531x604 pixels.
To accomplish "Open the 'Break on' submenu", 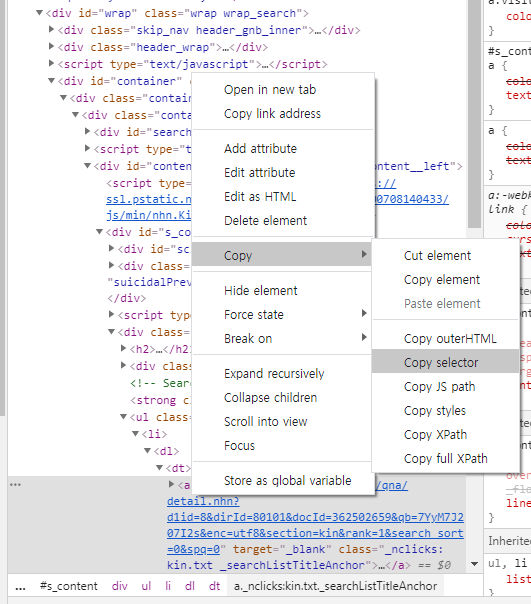I will point(282,339).
